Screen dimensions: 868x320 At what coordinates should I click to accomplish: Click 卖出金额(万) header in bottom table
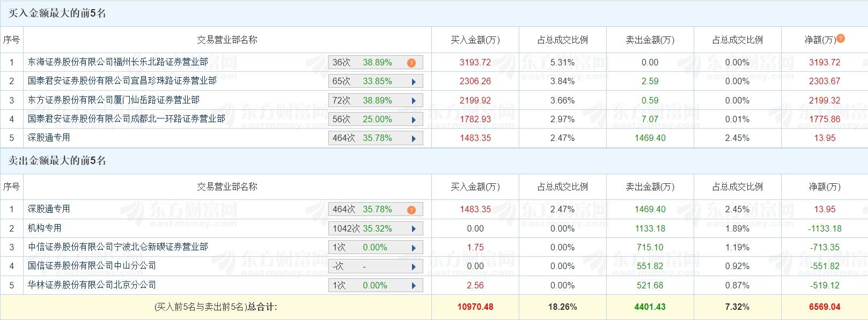[650, 187]
